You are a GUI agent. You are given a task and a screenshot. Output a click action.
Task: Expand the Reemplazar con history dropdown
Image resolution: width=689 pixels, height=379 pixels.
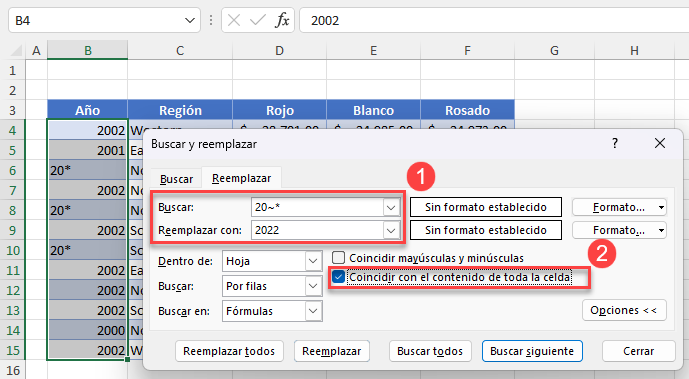pyautogui.click(x=391, y=230)
